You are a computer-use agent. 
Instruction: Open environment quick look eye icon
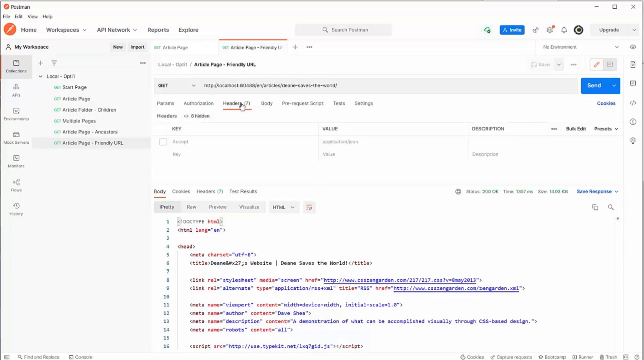pyautogui.click(x=633, y=47)
